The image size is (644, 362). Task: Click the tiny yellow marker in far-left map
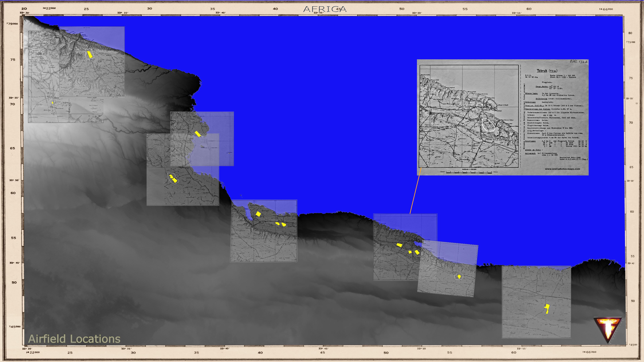pyautogui.click(x=52, y=103)
